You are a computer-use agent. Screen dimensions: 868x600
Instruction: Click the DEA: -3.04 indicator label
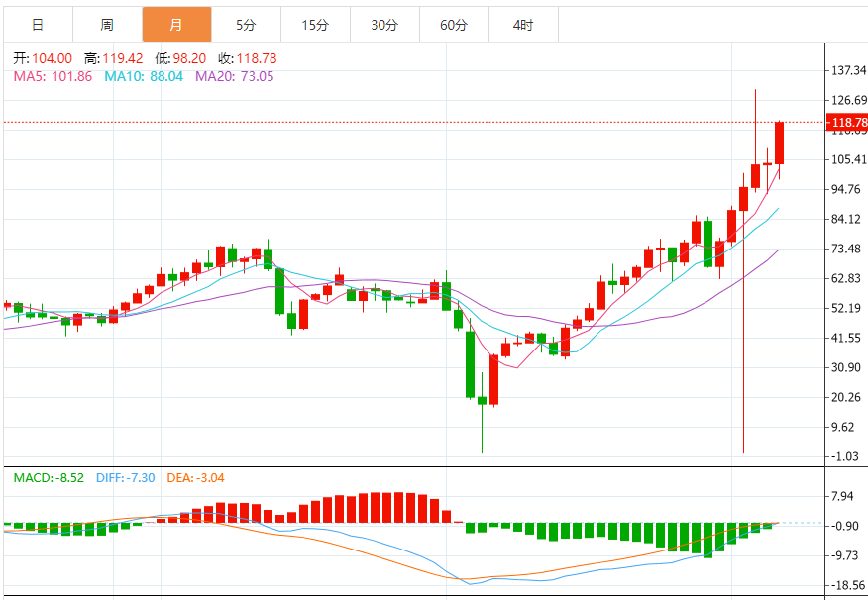coord(195,478)
